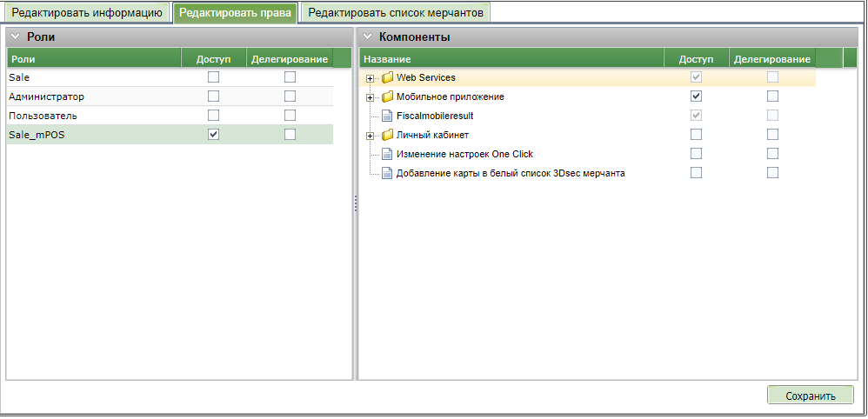Switch to Редактировать информацию tab

86,12
